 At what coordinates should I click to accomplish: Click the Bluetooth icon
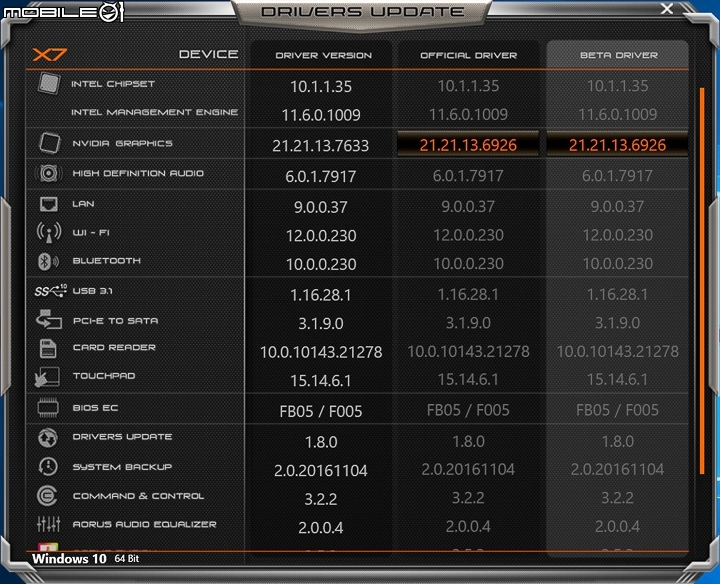48,261
